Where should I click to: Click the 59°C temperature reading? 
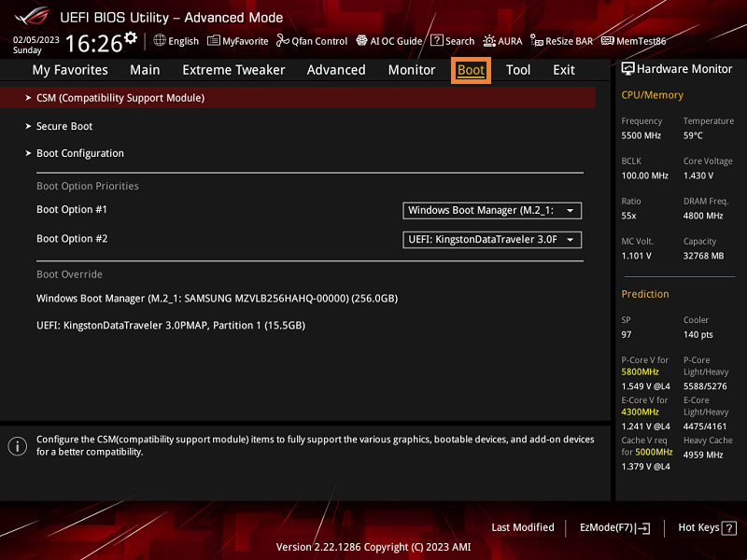(693, 135)
